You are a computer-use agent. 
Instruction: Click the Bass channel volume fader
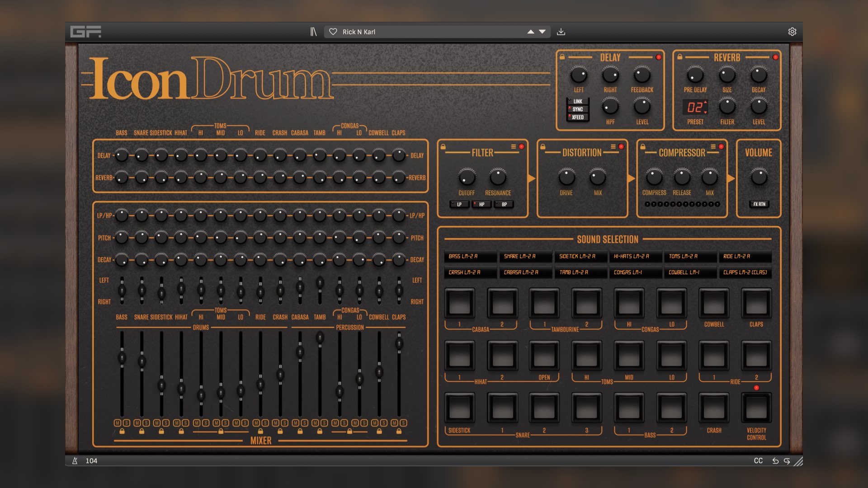pos(122,358)
